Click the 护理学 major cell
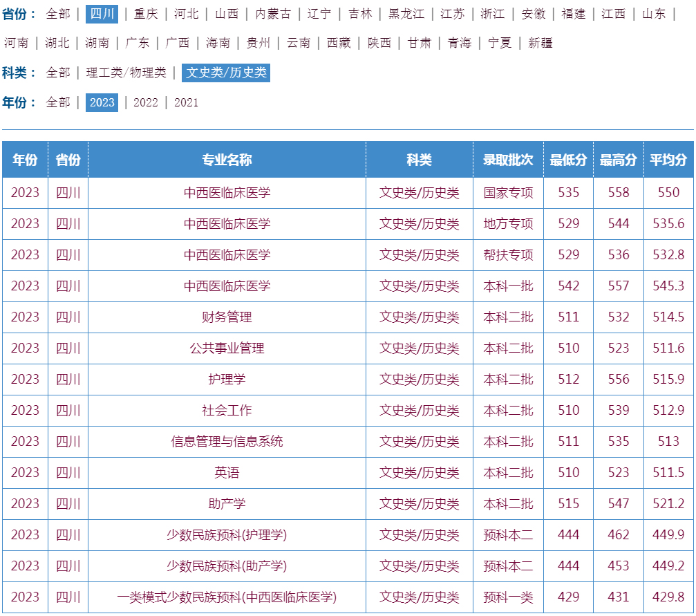Screen dimensions: 696x616 click(x=227, y=380)
